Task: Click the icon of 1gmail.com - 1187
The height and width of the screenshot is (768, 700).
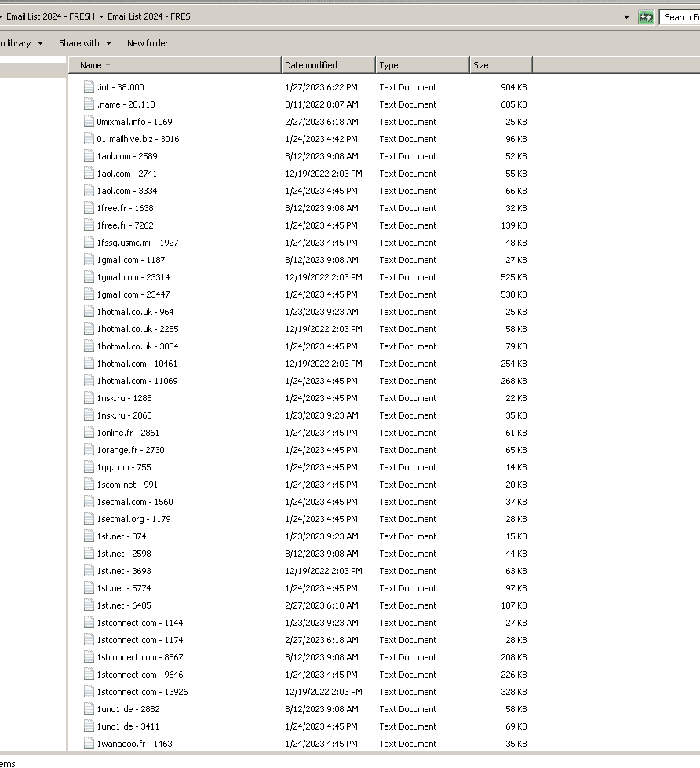Action: click(89, 260)
